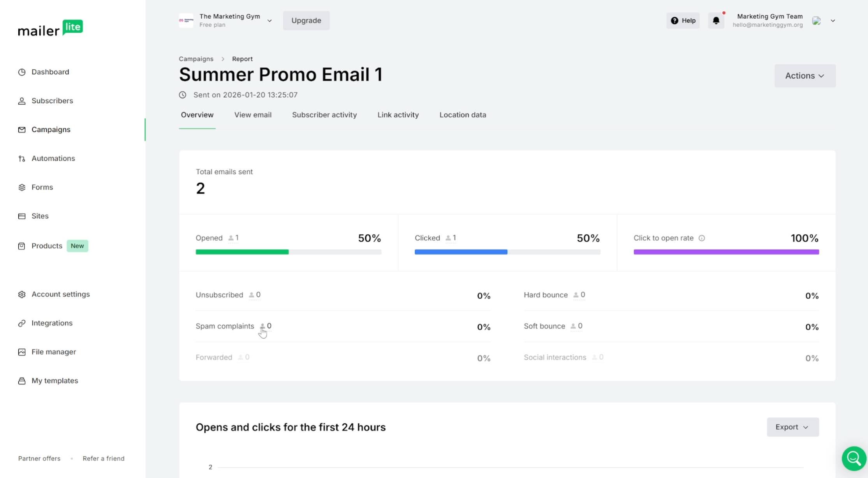Open the Dashboard from the sidebar

[21, 72]
